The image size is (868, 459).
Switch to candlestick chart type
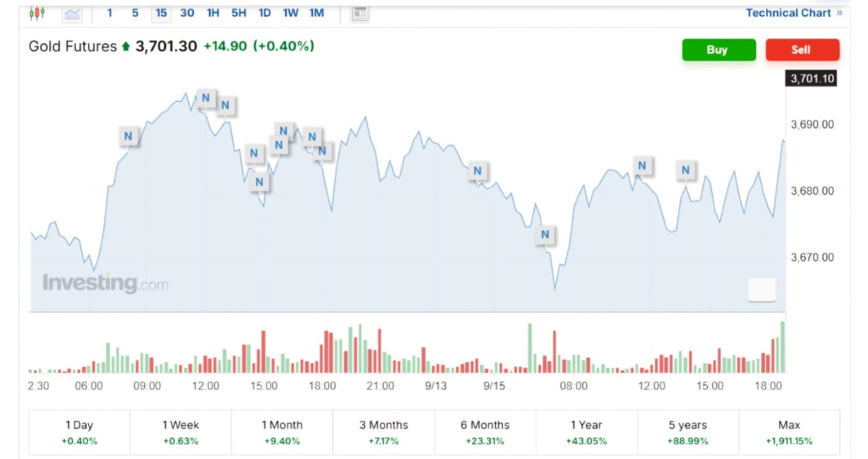pyautogui.click(x=37, y=13)
